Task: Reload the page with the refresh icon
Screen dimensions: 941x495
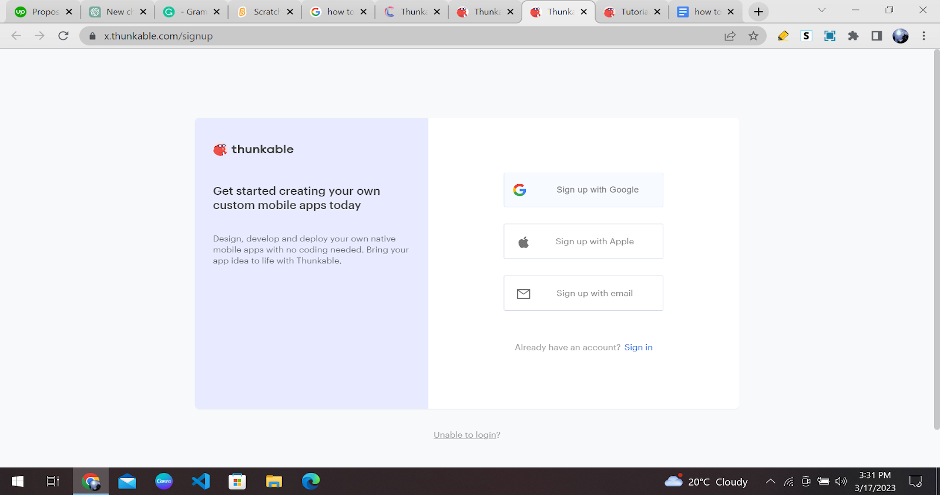Action: tap(63, 36)
